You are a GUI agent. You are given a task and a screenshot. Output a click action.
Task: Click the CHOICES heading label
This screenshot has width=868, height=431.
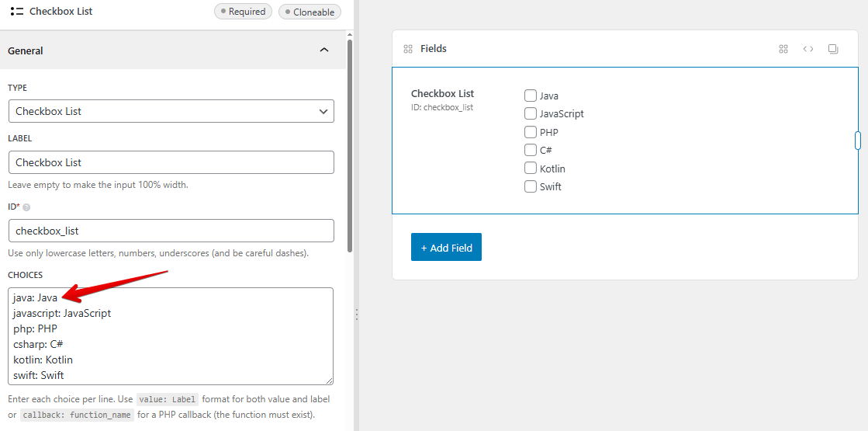pos(25,275)
